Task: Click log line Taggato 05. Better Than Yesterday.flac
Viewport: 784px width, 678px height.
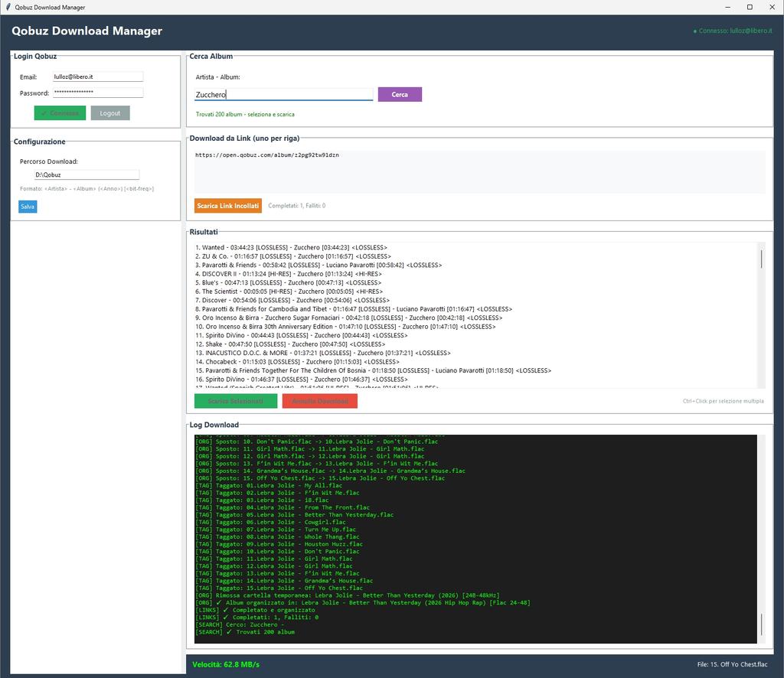Action: click(294, 514)
